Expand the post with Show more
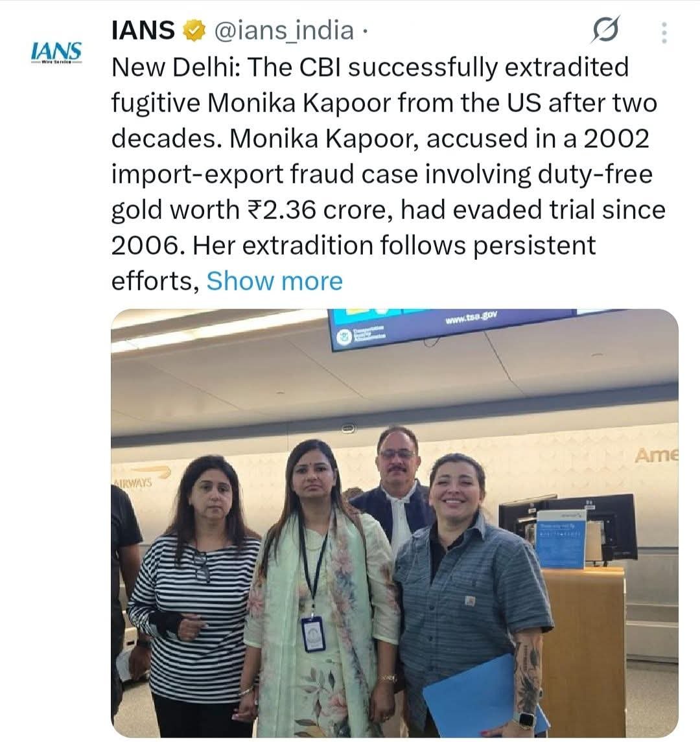Screen dimensions: 700x742 pos(274,281)
